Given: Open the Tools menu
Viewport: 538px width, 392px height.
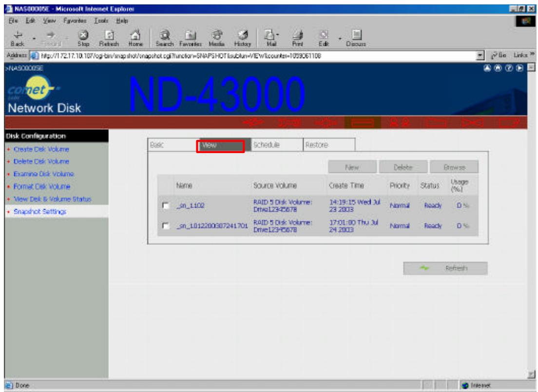Looking at the screenshot, I should [101, 20].
